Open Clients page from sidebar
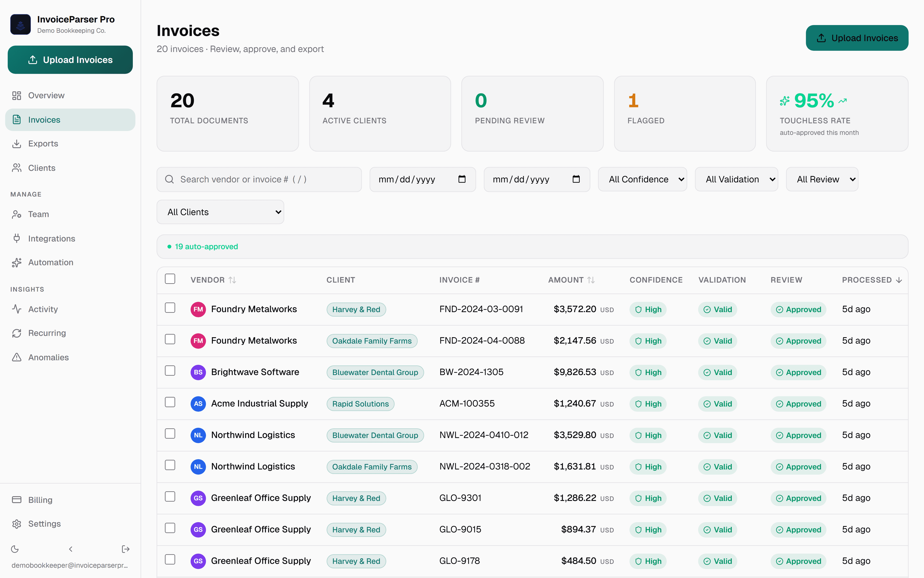The height and width of the screenshot is (578, 924). coord(70,168)
